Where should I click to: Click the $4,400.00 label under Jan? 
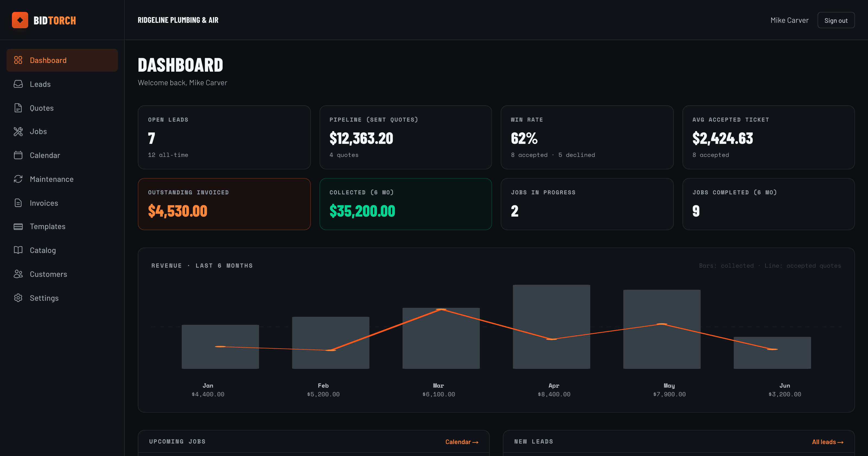(208, 394)
